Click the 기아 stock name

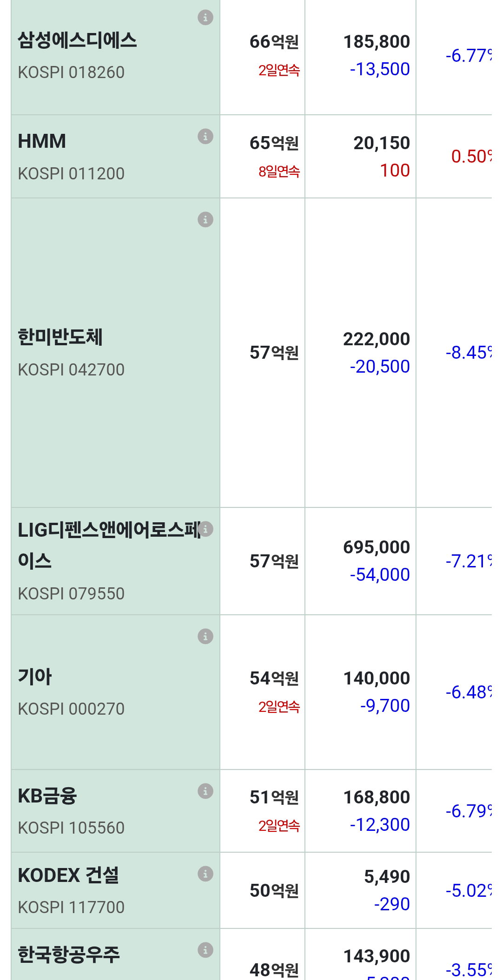pyautogui.click(x=35, y=677)
